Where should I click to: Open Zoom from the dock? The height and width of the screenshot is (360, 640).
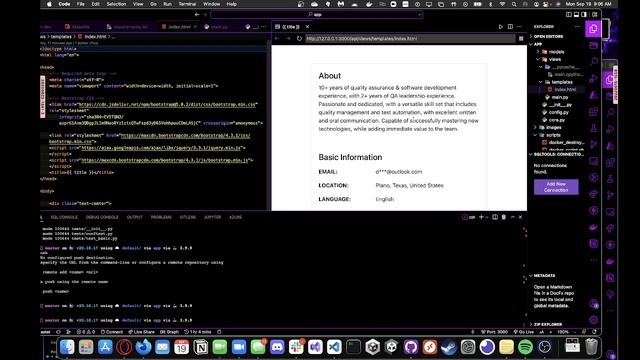[239, 347]
